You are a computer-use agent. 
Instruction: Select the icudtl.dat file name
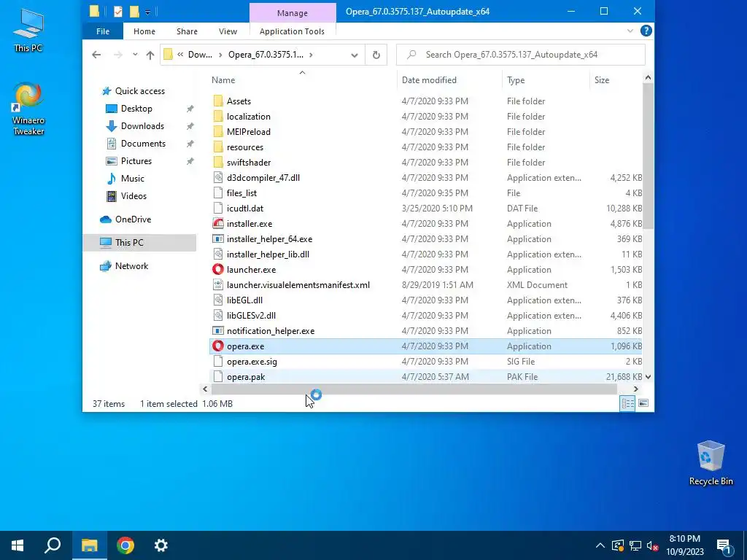tap(245, 209)
